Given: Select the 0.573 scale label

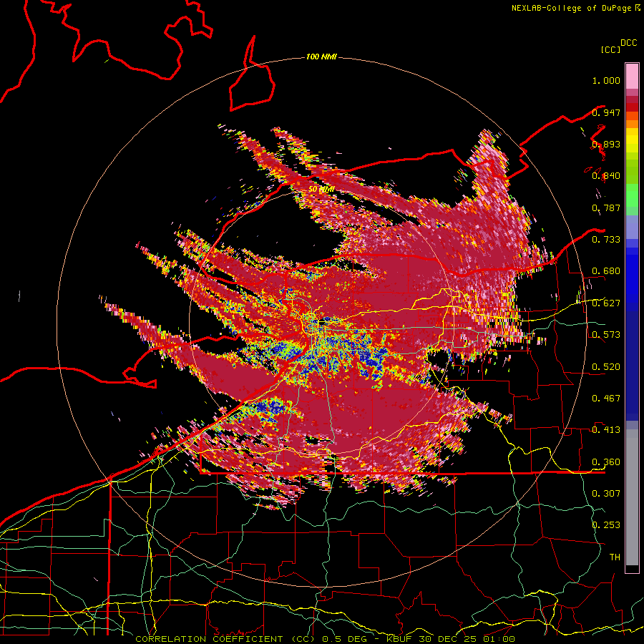Looking at the screenshot, I should tap(606, 334).
